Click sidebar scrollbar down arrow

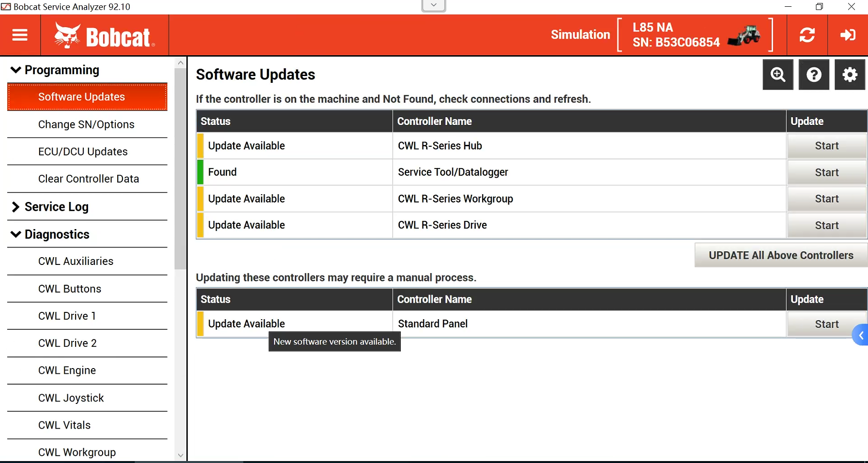point(181,455)
